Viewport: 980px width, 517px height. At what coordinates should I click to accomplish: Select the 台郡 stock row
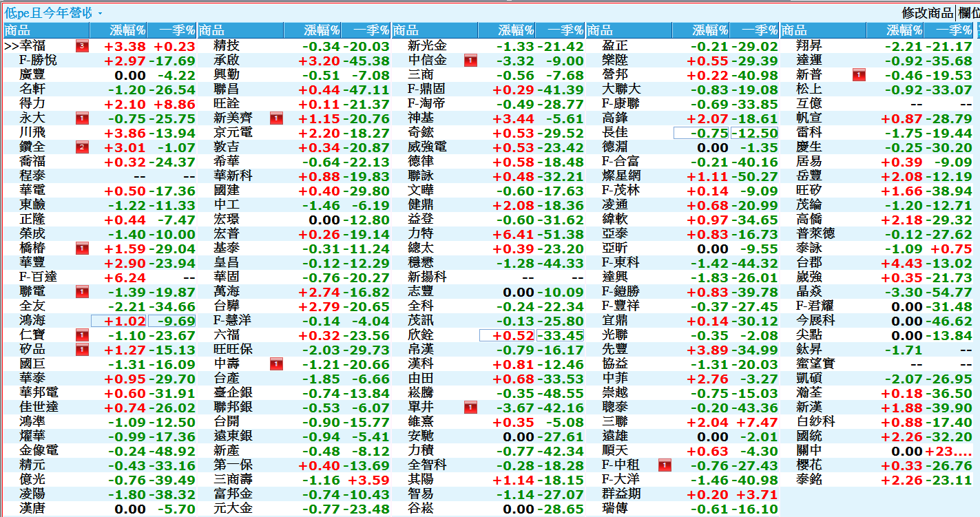[x=809, y=263]
